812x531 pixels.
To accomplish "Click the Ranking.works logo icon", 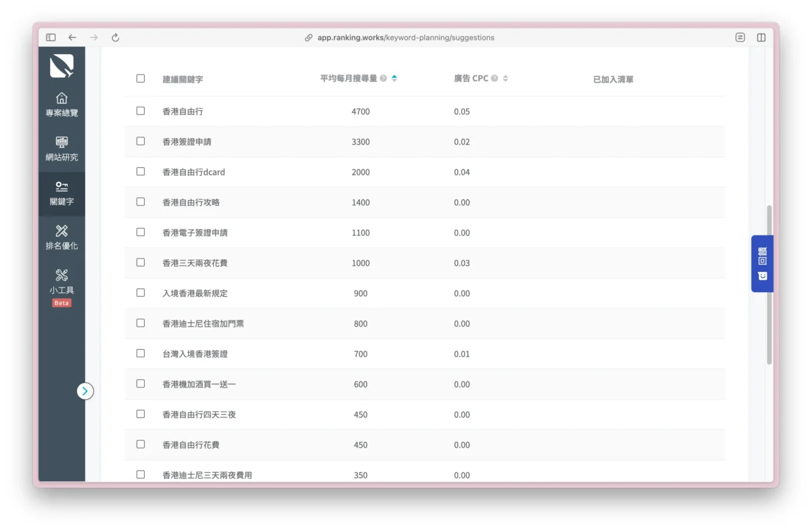I will 62,66.
